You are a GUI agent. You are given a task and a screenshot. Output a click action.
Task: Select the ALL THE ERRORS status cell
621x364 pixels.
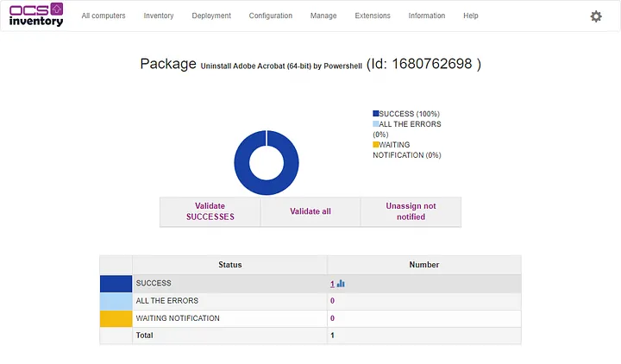229,301
